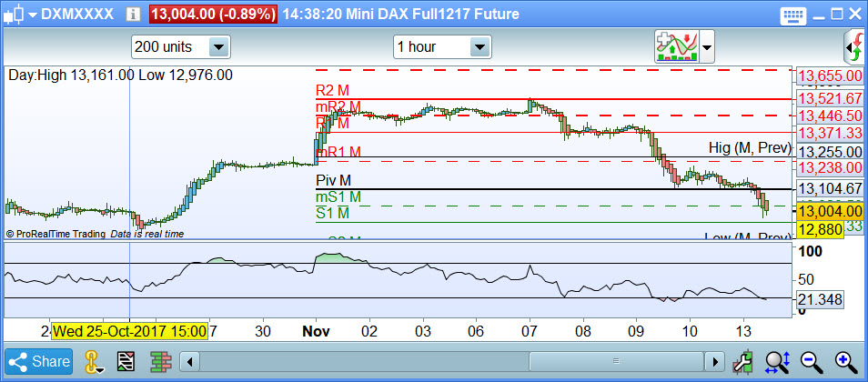868x382 pixels.
Task: Click the 13,238.00 price axis label
Action: pos(832,167)
